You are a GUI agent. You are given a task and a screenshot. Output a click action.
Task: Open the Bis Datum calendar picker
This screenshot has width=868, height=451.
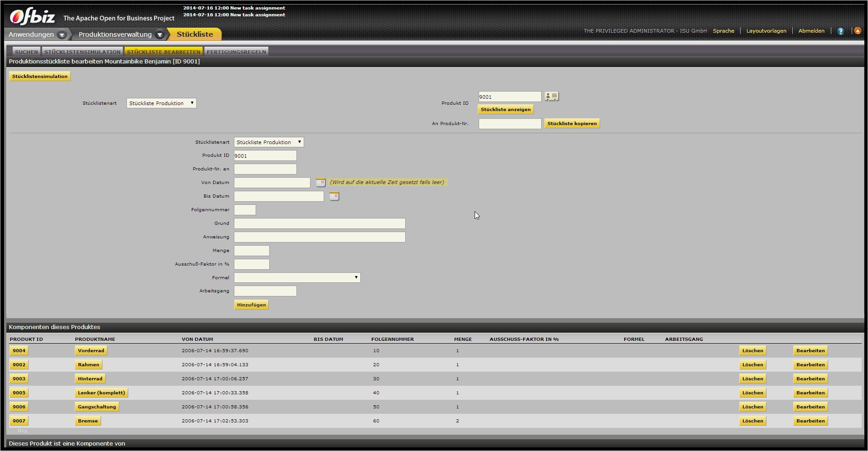[x=334, y=196]
